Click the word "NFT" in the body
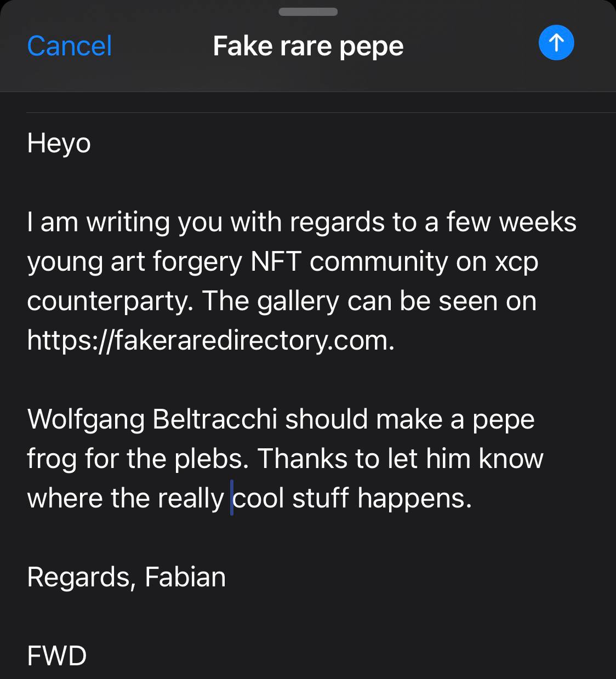The height and width of the screenshot is (679, 616). tap(276, 261)
